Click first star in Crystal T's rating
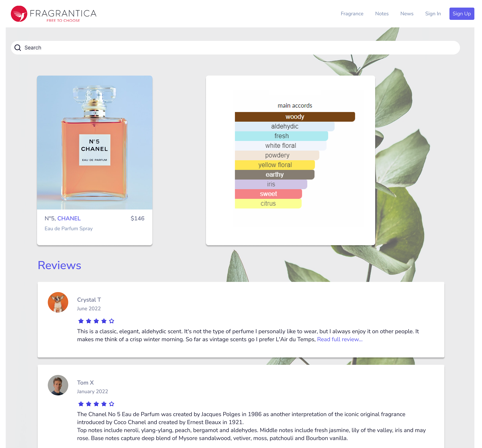This screenshot has width=482, height=448. 81,321
